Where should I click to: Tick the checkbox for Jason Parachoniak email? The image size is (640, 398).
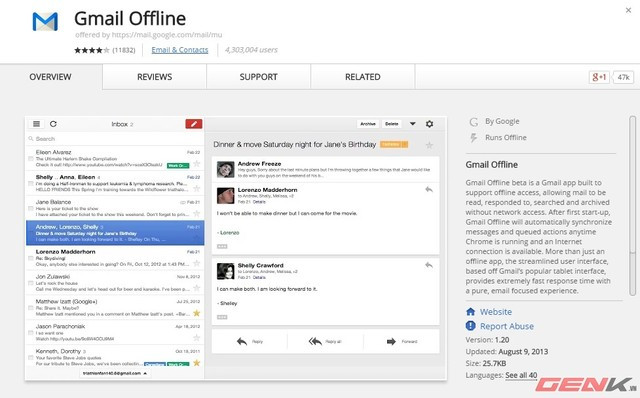coord(31,333)
